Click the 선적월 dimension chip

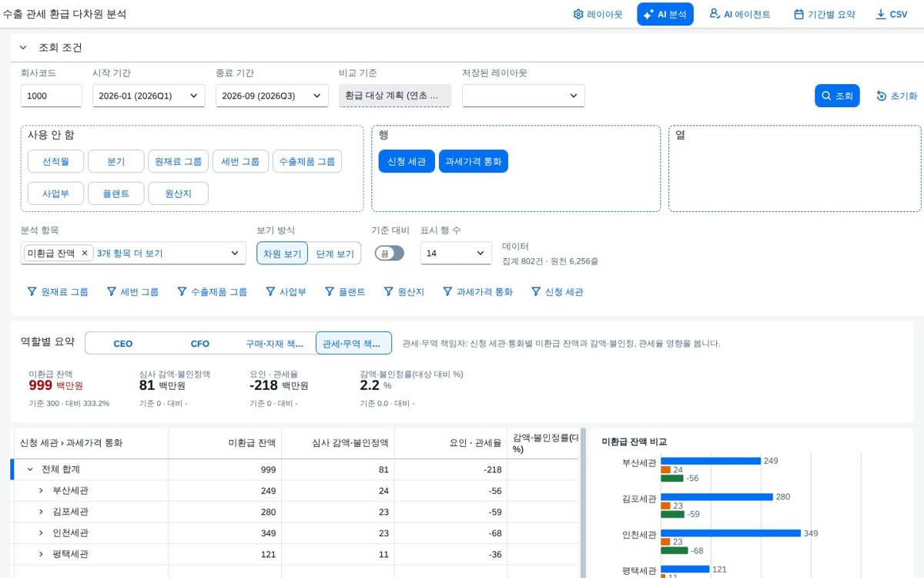coord(55,161)
